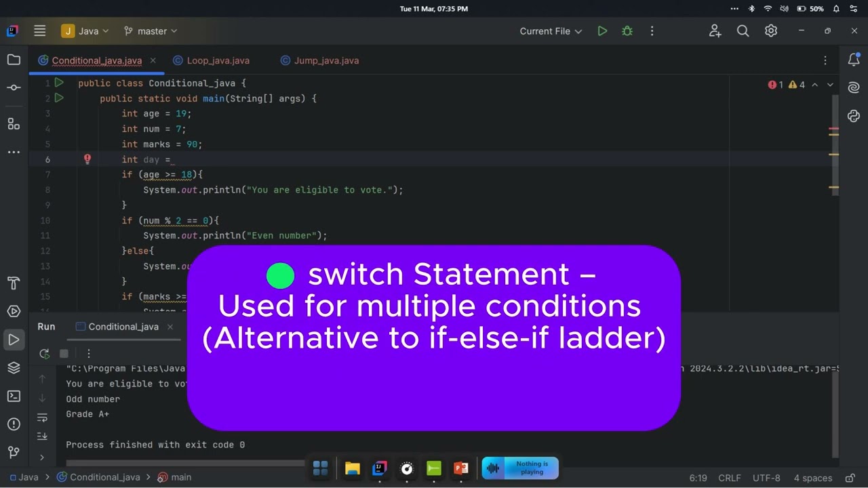The height and width of the screenshot is (488, 868).
Task: Close the Conditional_java.java editor tab
Action: click(153, 60)
